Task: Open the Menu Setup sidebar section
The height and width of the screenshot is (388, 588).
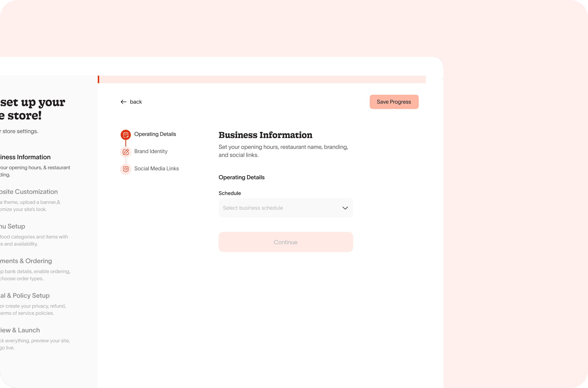Action: tap(12, 226)
